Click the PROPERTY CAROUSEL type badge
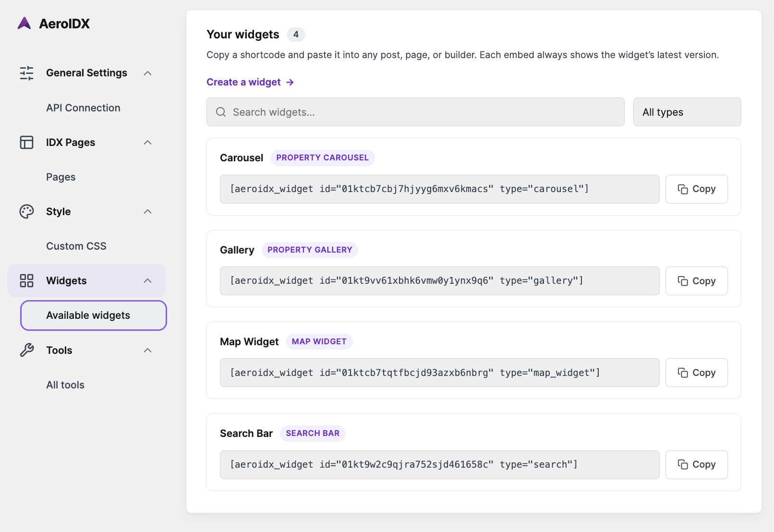 323,157
